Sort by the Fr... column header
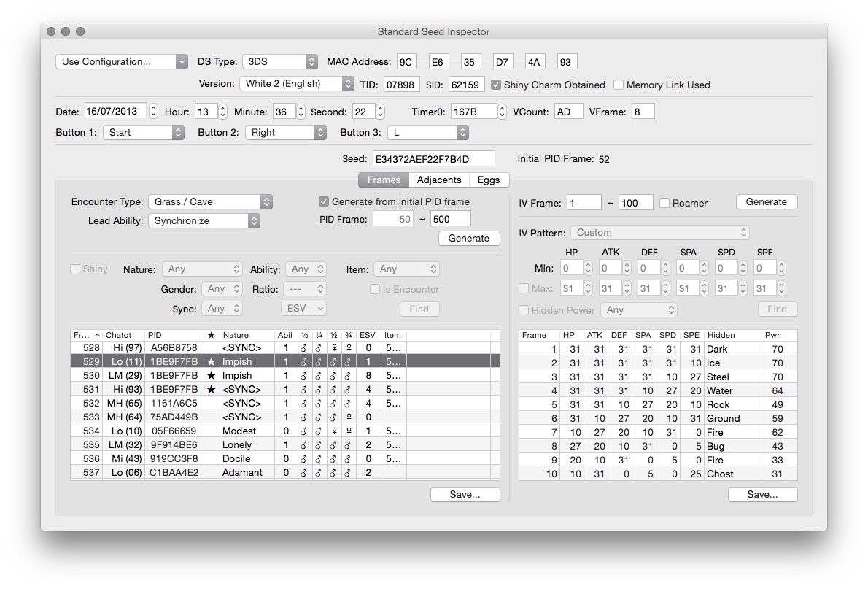 pos(86,335)
